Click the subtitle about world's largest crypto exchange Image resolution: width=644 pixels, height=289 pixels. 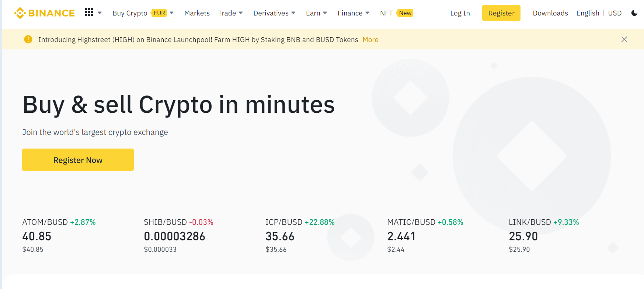click(95, 132)
